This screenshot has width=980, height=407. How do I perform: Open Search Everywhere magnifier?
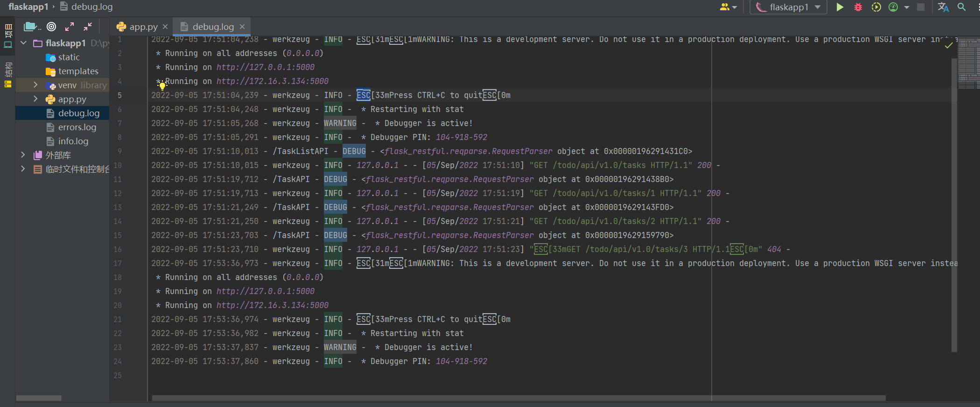[962, 7]
